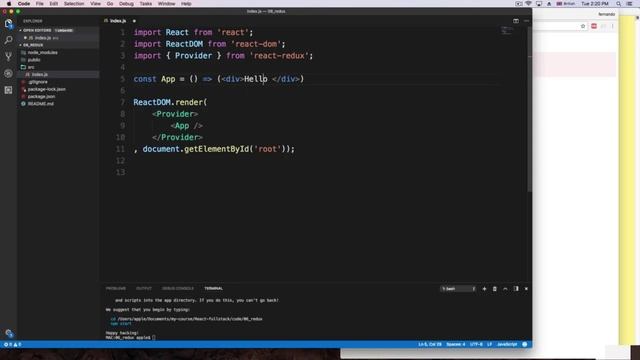Image resolution: width=640 pixels, height=360 pixels.
Task: Open the File menu
Action: tap(40, 4)
